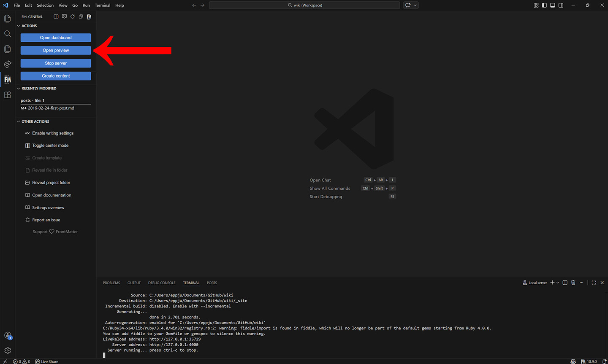
Task: Click the remote window indicator in status bar
Action: point(5,361)
